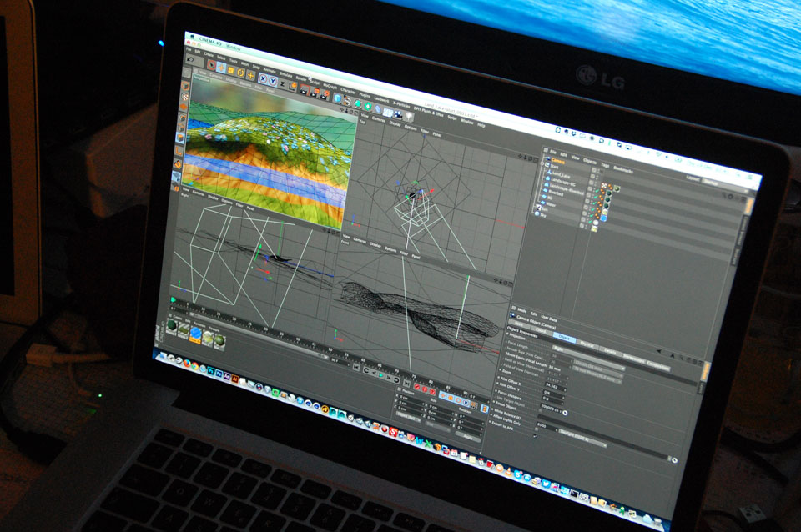This screenshot has width=801, height=532.
Task: Toggle the X-axis lock icon
Action: (x=263, y=78)
